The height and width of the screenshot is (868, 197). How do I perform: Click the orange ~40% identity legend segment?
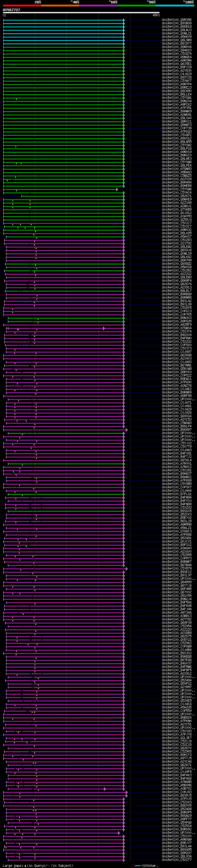point(60,6)
